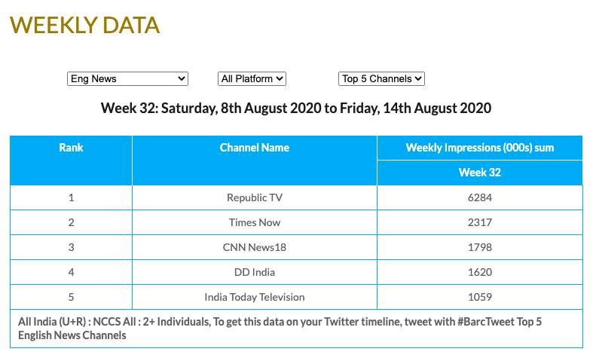Click the 1798 impressions value

479,247
